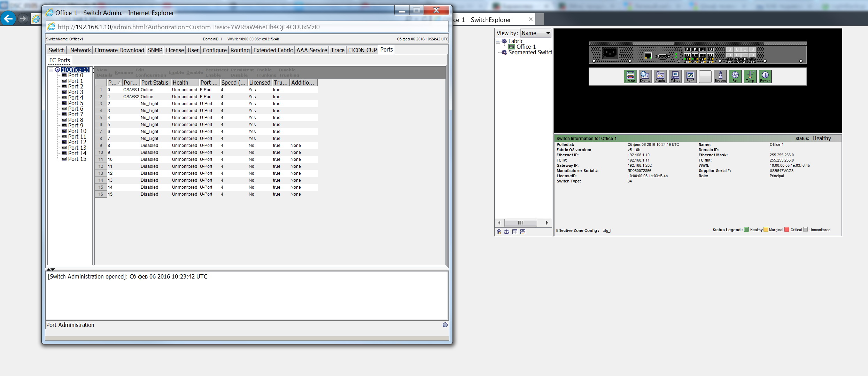Click the Fabric node icon in tree
Image resolution: width=868 pixels, height=376 pixels.
(x=504, y=41)
